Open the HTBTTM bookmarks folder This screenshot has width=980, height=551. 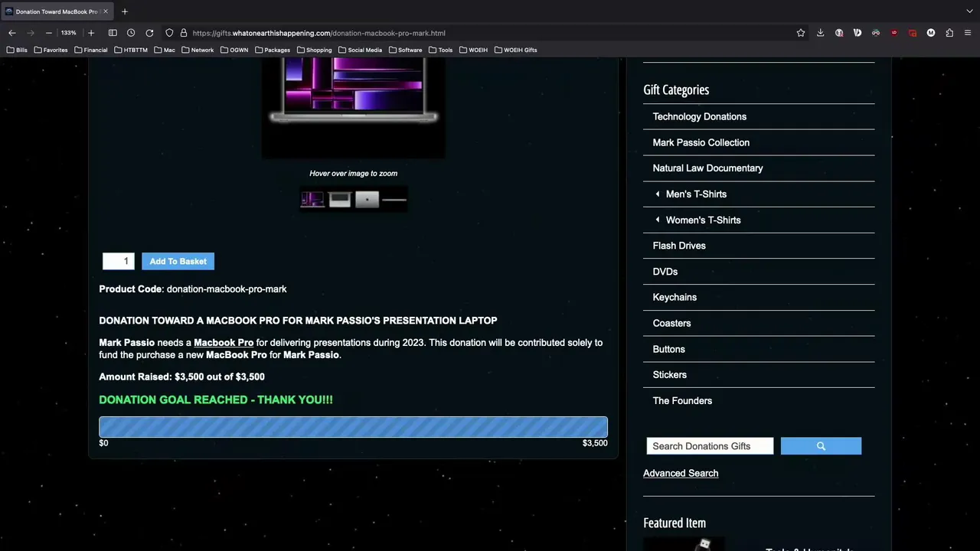coord(131,50)
